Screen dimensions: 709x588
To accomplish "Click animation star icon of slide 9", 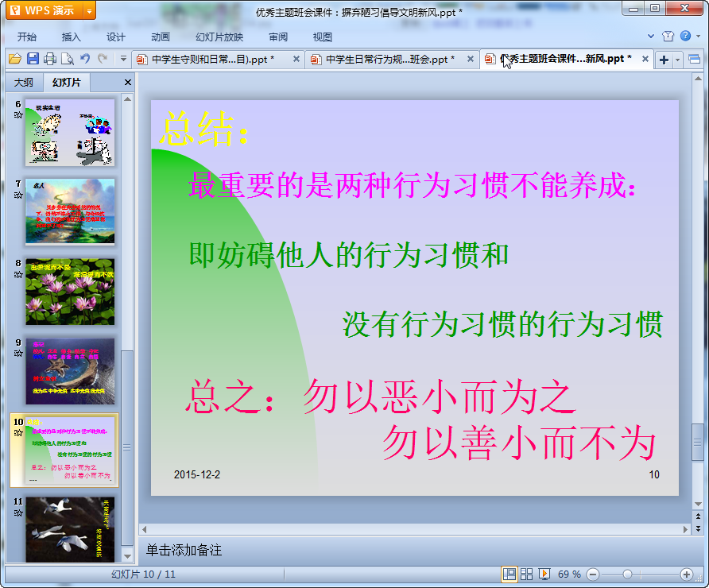I will tap(18, 354).
